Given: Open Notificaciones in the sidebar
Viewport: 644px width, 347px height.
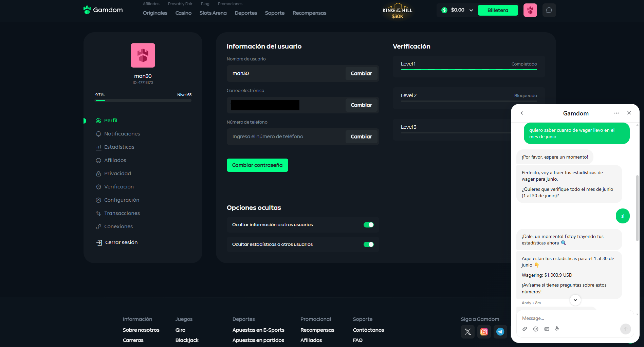Looking at the screenshot, I should point(118,134).
